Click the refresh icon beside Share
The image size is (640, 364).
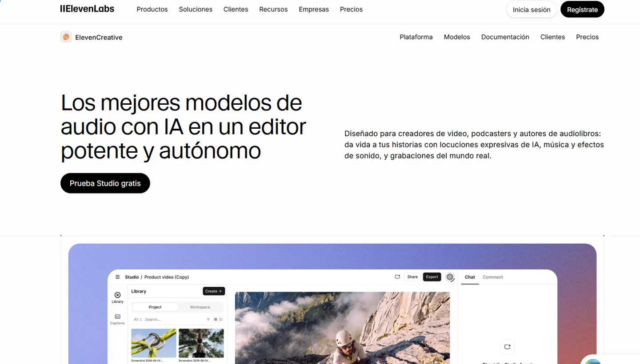click(x=397, y=277)
